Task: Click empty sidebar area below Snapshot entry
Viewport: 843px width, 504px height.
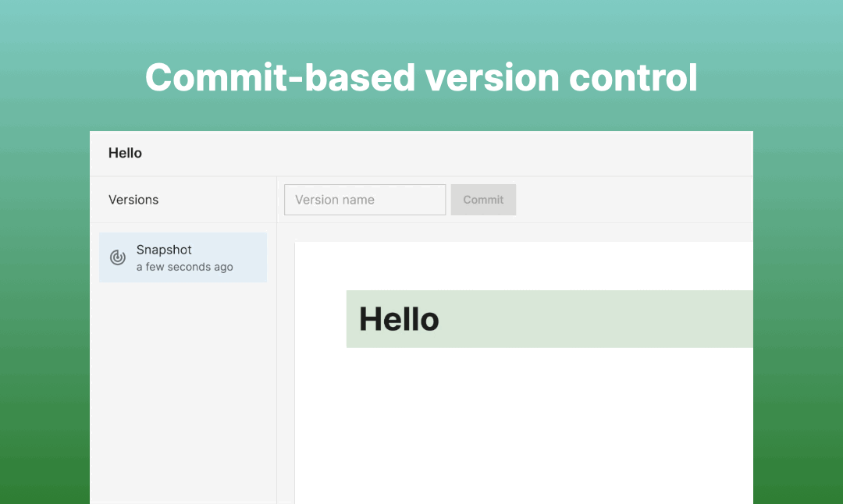Action: pos(183,392)
